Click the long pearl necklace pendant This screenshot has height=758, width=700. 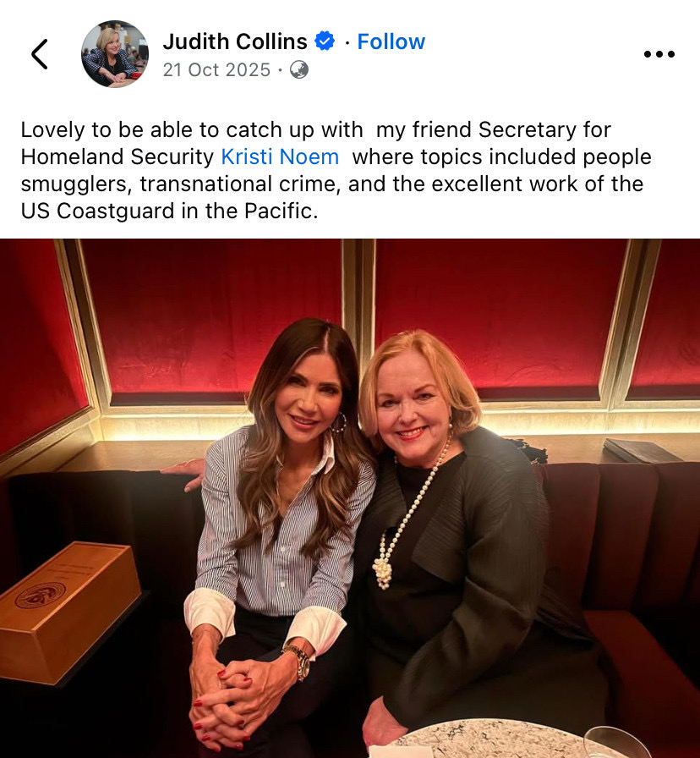tap(383, 573)
